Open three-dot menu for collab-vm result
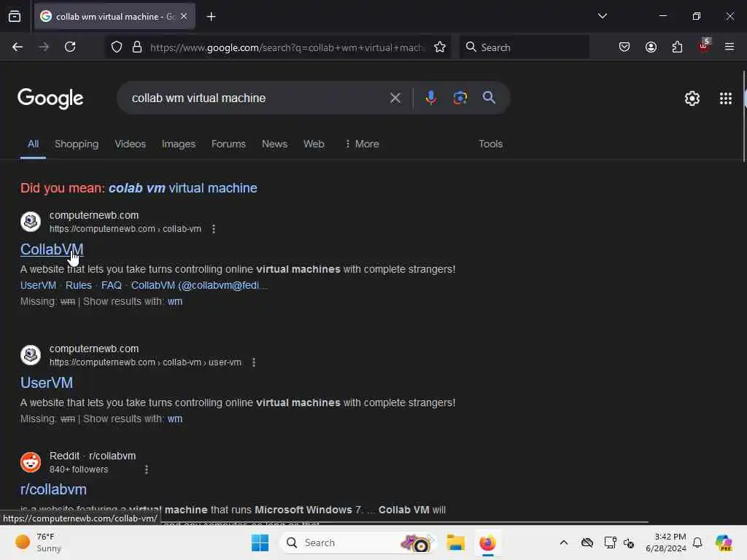Image resolution: width=747 pixels, height=560 pixels. tap(214, 229)
